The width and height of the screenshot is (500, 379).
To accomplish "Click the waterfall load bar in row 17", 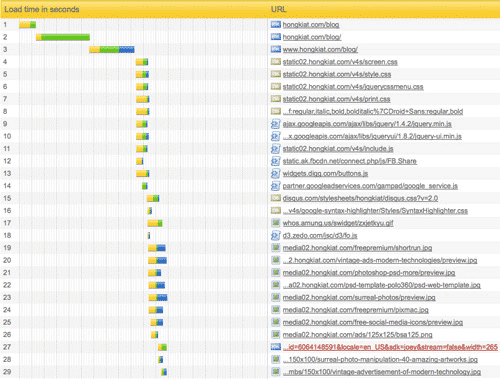I will (x=155, y=223).
